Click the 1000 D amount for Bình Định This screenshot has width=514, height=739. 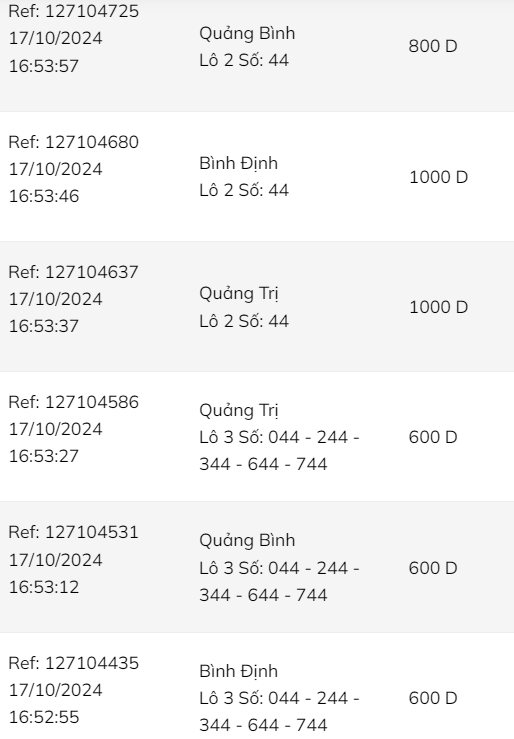(x=438, y=177)
